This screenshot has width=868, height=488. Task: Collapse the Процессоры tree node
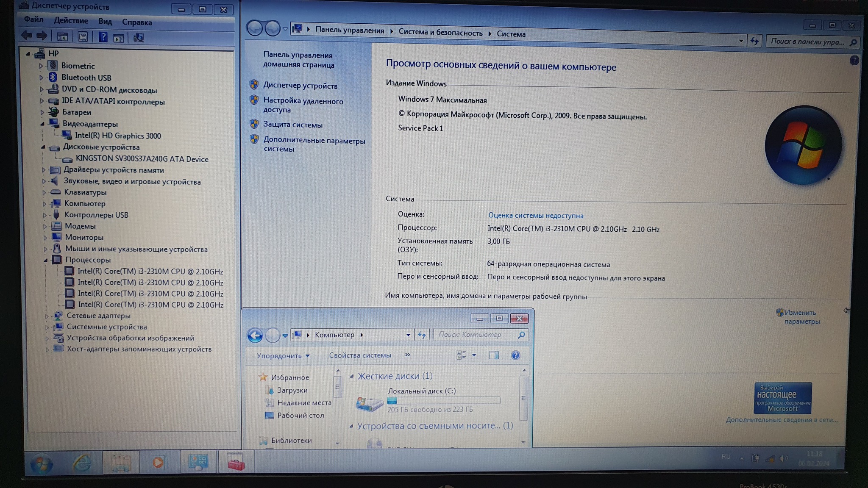pyautogui.click(x=45, y=261)
